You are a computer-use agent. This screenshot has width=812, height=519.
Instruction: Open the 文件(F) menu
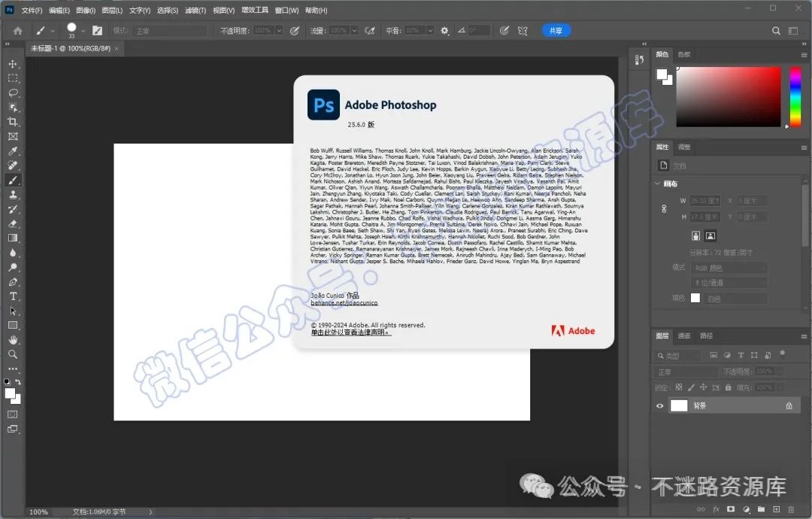point(32,11)
